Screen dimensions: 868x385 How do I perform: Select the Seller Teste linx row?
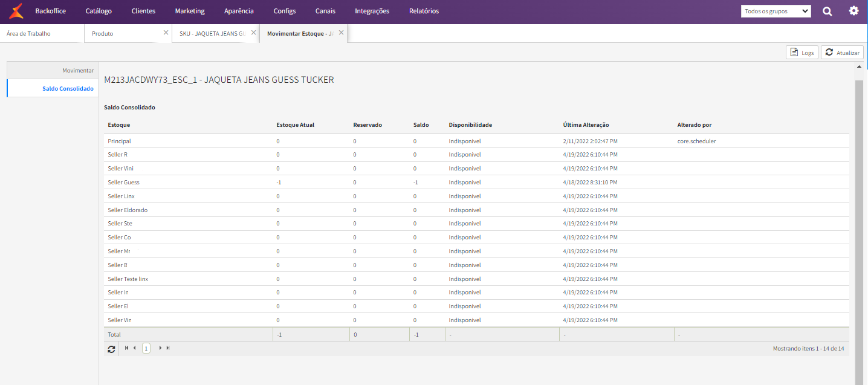click(x=476, y=279)
